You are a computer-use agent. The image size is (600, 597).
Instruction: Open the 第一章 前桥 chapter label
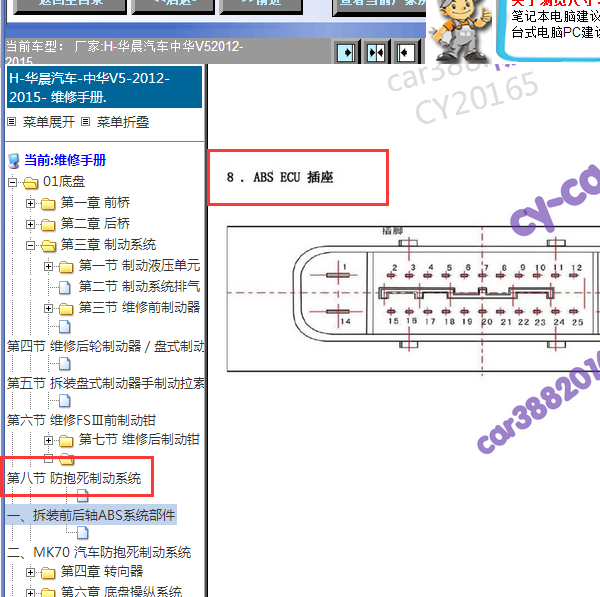pyautogui.click(x=95, y=202)
